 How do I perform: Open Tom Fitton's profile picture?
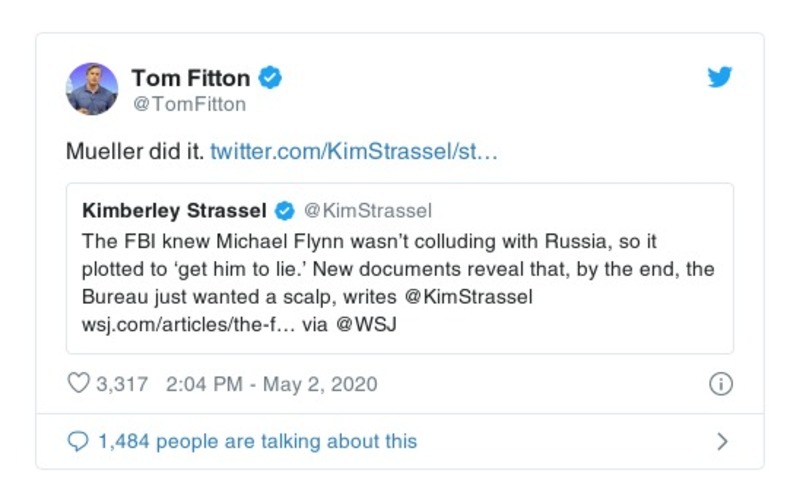(x=92, y=88)
